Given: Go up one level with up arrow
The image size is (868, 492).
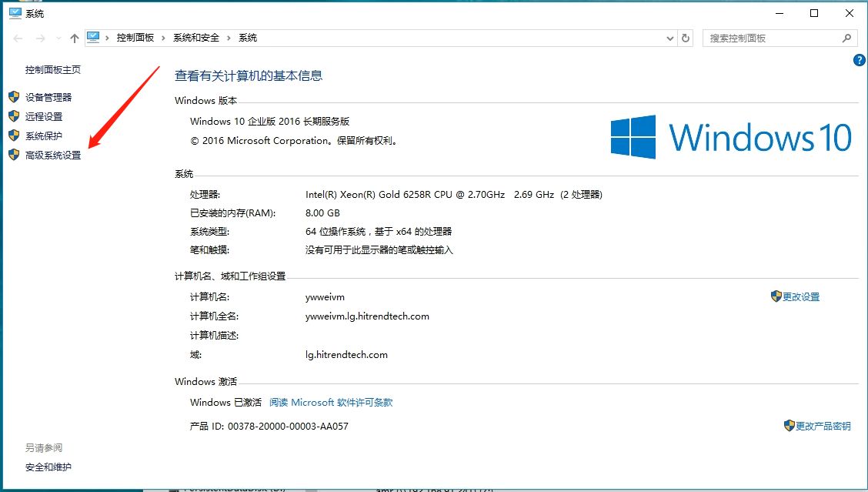Looking at the screenshot, I should pyautogui.click(x=75, y=38).
